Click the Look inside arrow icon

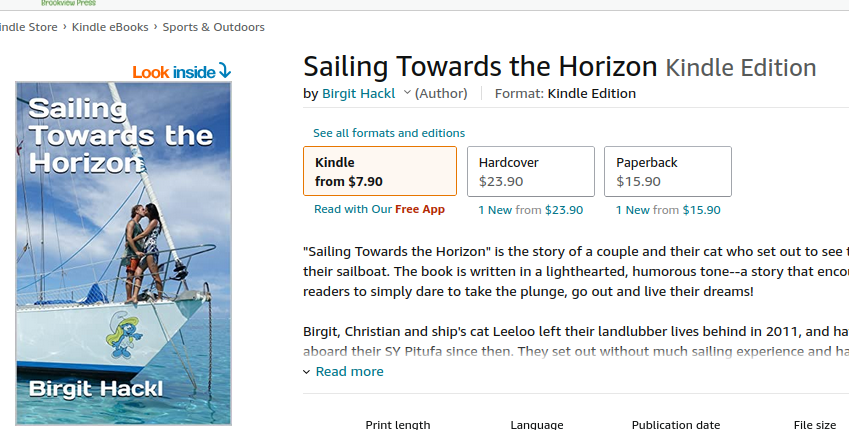tap(225, 71)
